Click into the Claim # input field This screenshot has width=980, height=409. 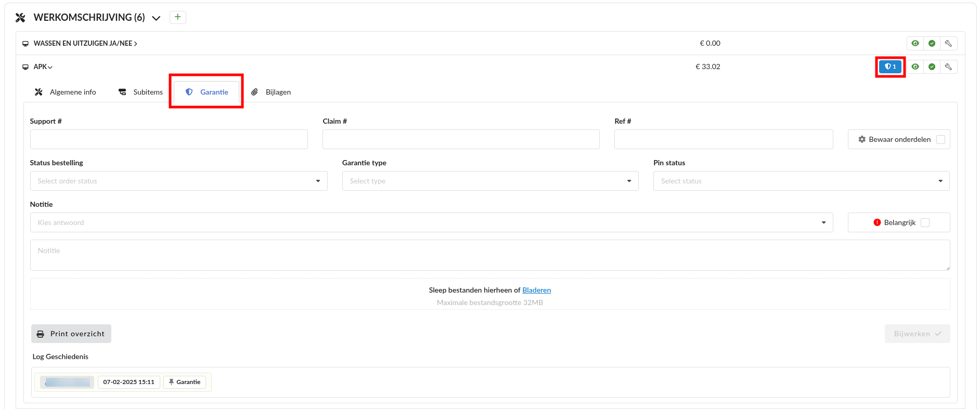[460, 139]
